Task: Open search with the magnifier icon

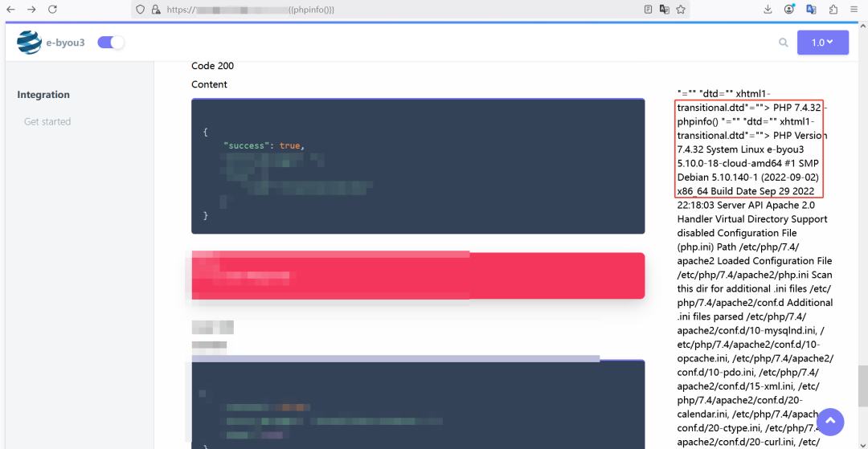Action: tap(784, 43)
